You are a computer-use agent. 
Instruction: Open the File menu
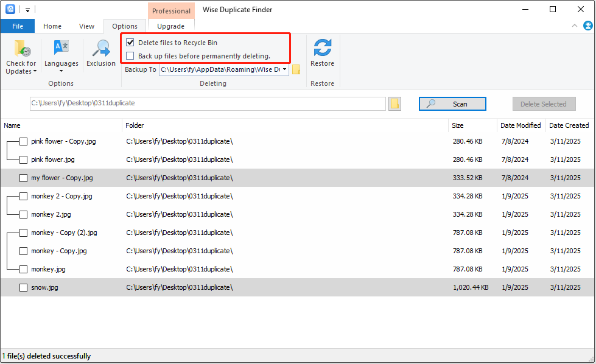point(18,26)
